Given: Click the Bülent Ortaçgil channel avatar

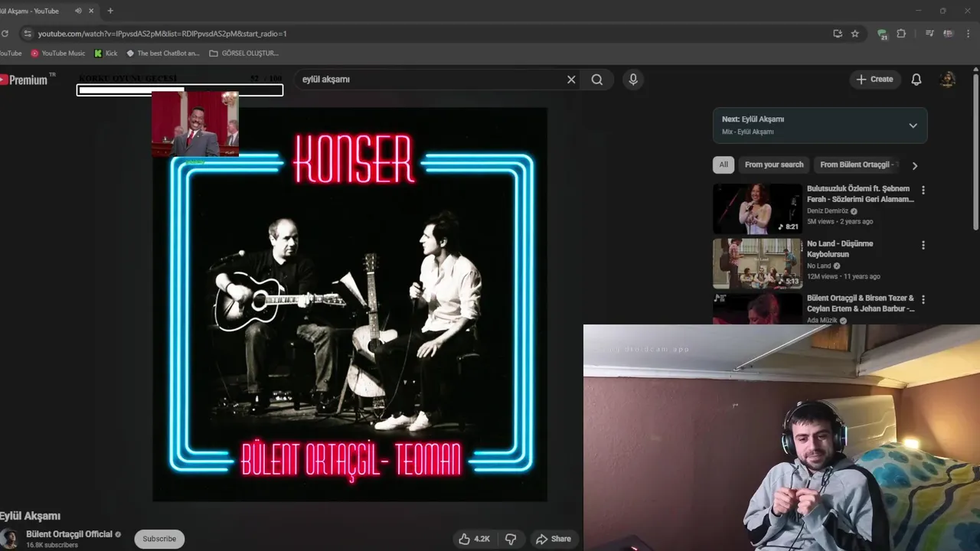Looking at the screenshot, I should tap(10, 539).
